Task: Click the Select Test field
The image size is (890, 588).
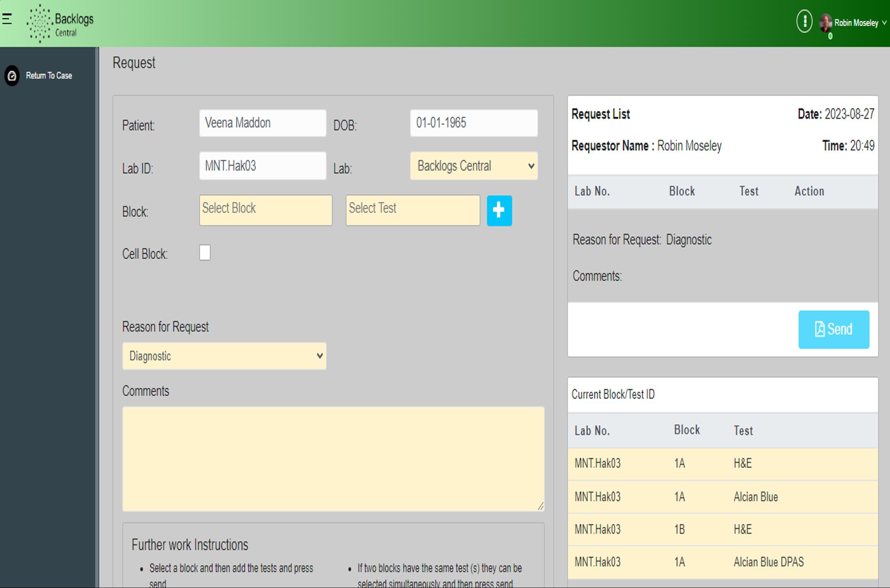Action: (x=413, y=210)
